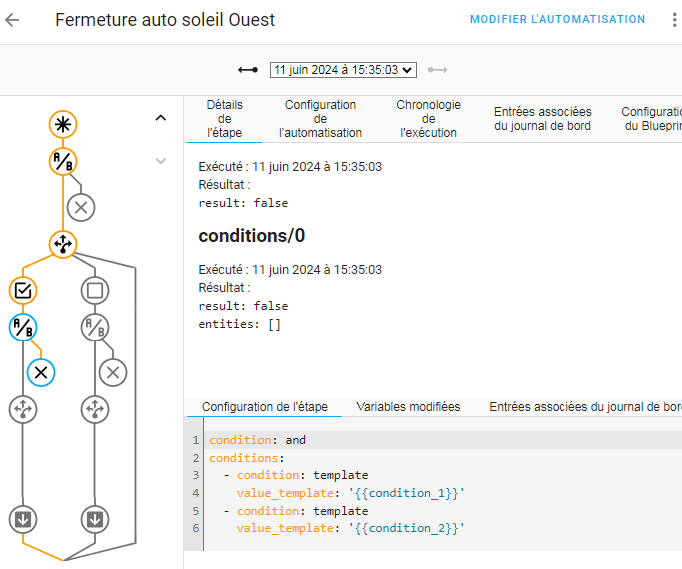Select the orange A/B condition node
Image resolution: width=682 pixels, height=569 pixels.
tap(63, 161)
